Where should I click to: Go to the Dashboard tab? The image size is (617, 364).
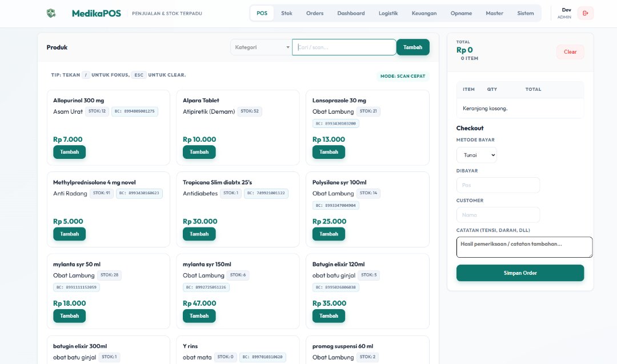351,13
